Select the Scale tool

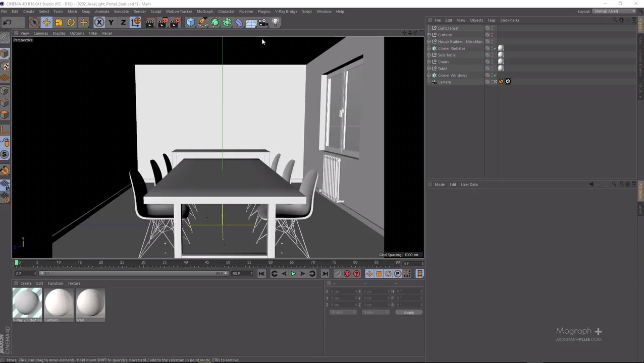tap(59, 22)
